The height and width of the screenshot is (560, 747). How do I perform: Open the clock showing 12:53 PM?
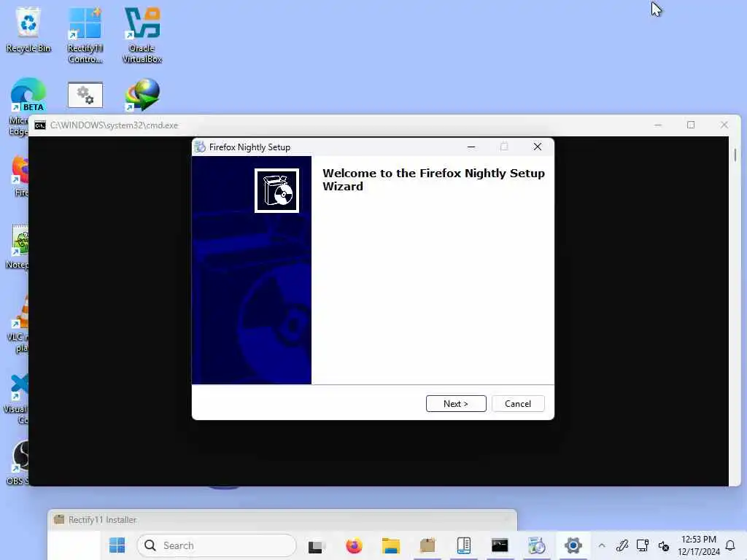pyautogui.click(x=698, y=545)
